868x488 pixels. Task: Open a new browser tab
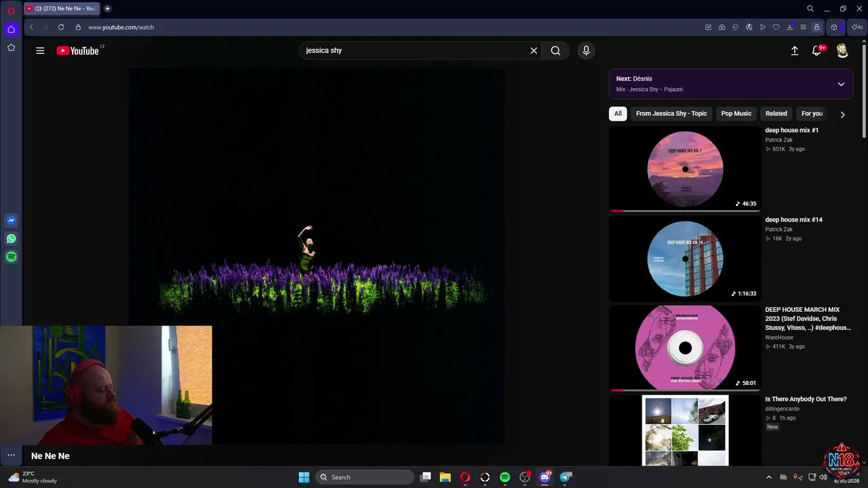(x=107, y=9)
